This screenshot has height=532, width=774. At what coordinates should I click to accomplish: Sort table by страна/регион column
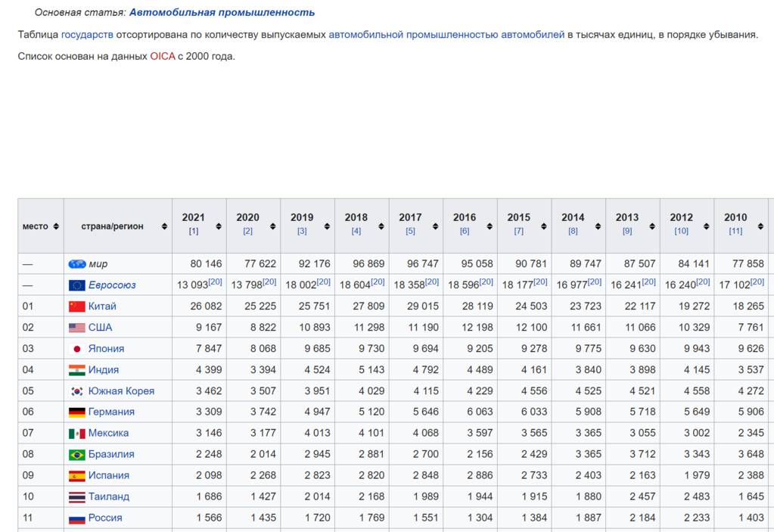point(164,226)
